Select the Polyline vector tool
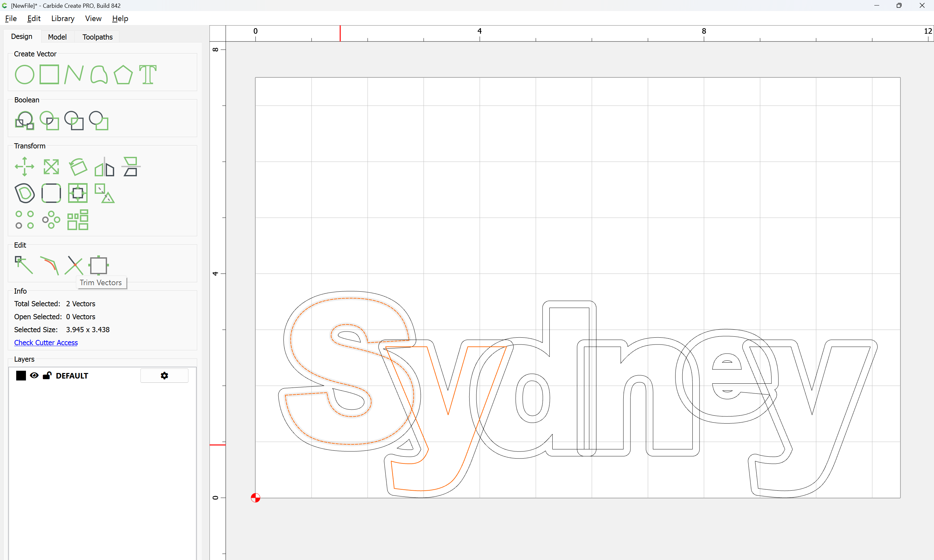Screen dimensions: 934x560 [74, 74]
